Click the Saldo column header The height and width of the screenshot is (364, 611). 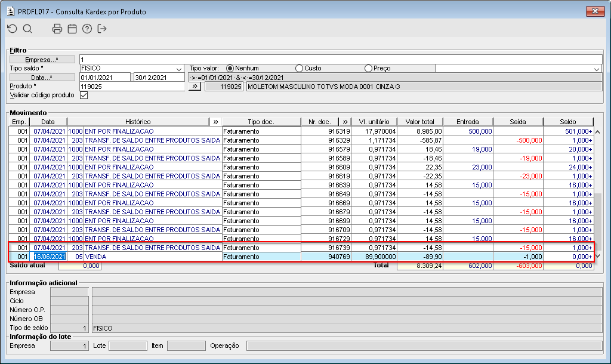tap(568, 122)
